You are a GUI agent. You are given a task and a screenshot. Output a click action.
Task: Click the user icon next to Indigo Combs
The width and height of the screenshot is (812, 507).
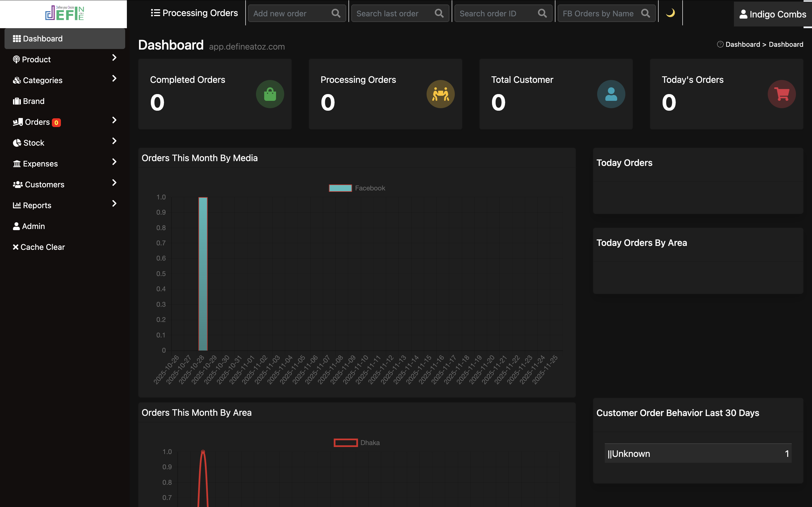(743, 14)
